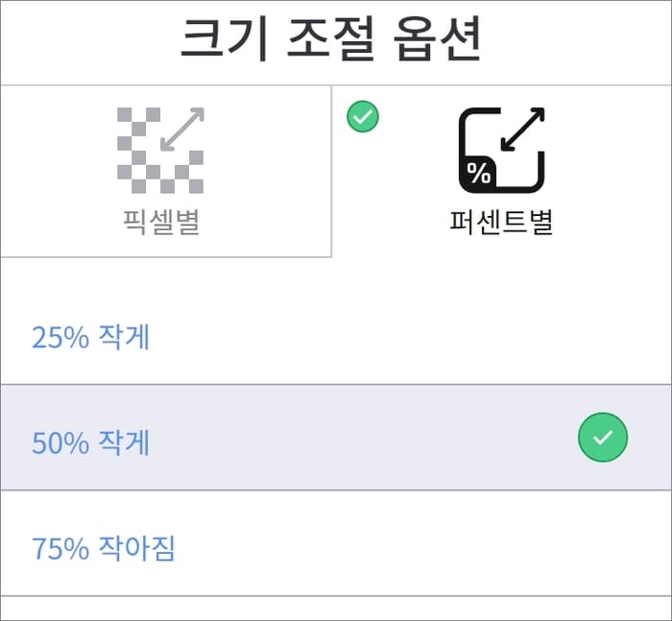Screen dimensions: 672x621
Task: Click the green checkmark beside 퍼센트별 tab
Action: point(363,116)
